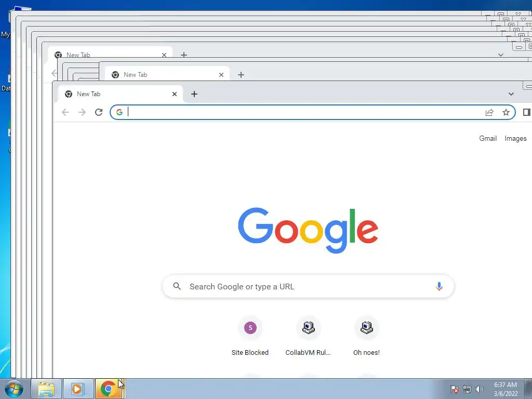
Task: Minimize the front Chrome window
Action: point(528,86)
